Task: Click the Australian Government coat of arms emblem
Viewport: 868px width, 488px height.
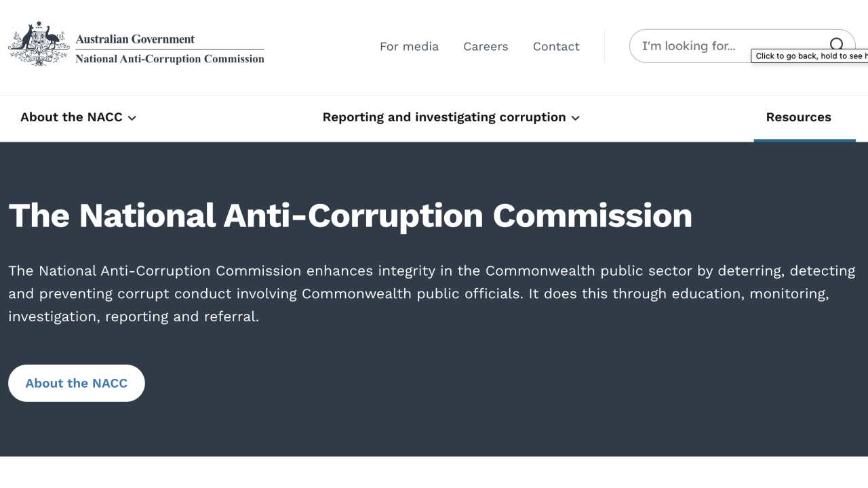Action: tap(38, 44)
